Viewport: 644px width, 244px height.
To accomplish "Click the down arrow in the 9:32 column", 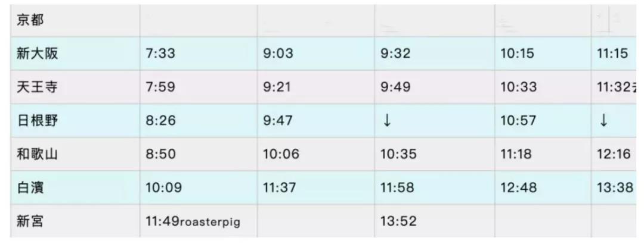I will point(386,121).
